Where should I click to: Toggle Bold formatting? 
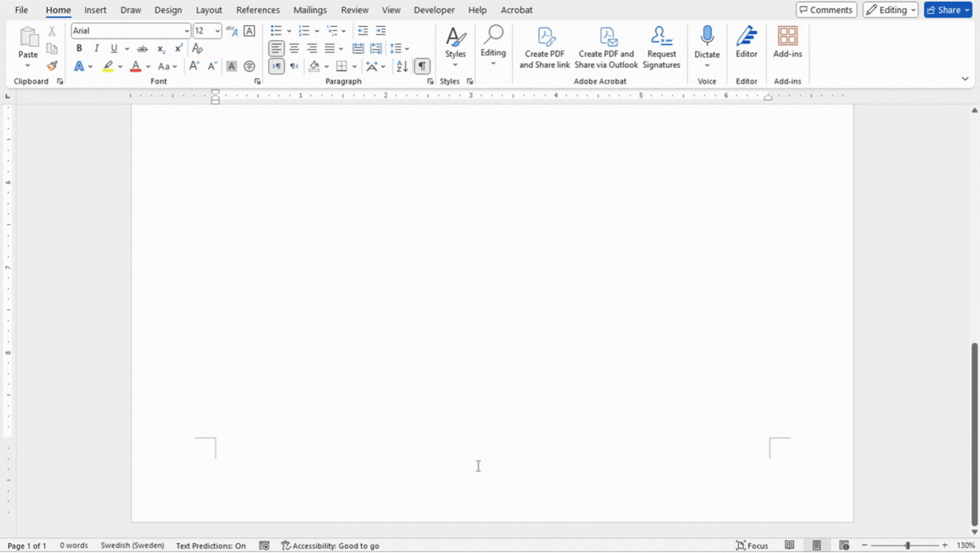79,48
